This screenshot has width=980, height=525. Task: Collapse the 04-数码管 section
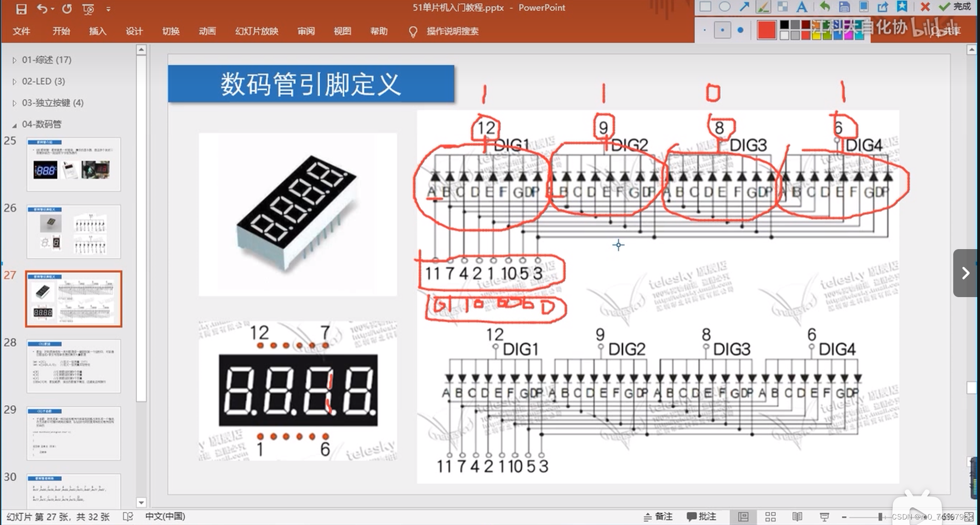pos(14,125)
